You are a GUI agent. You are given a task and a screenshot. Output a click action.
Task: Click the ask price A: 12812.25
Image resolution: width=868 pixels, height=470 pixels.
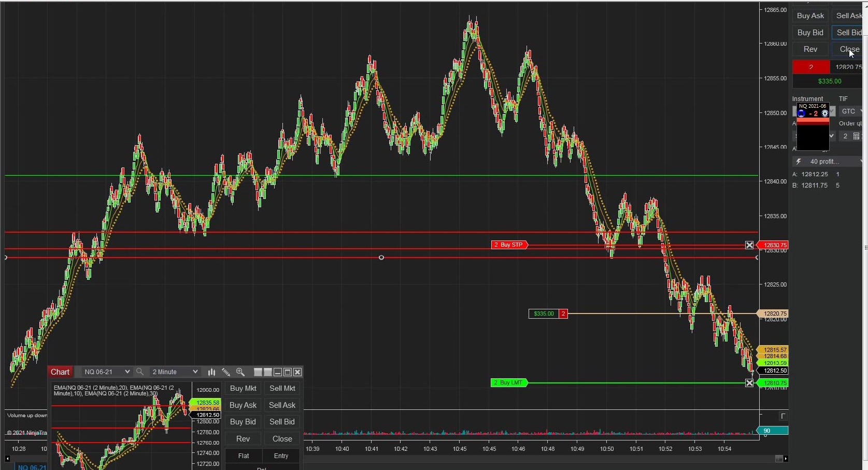810,175
